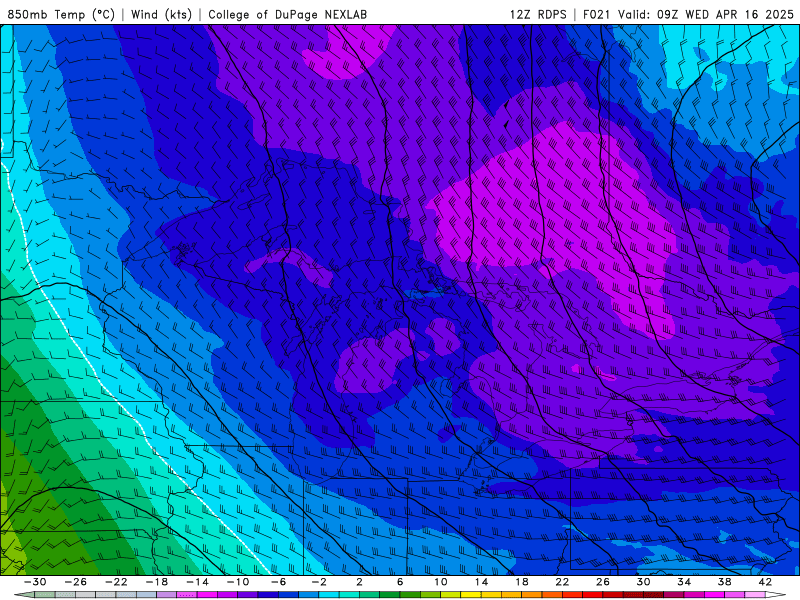The image size is (800, 600).
Task: Click the "Wind (kts)" header label
Action: pos(161,14)
